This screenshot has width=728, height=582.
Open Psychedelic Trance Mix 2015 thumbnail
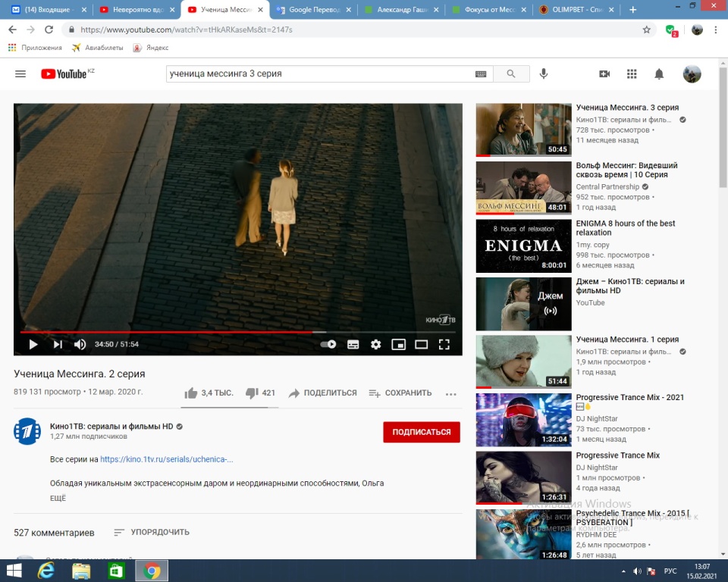(x=524, y=534)
